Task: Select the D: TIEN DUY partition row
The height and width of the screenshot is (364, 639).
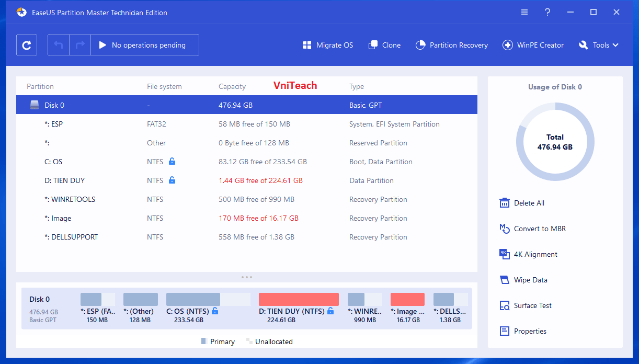Action: coord(247,180)
